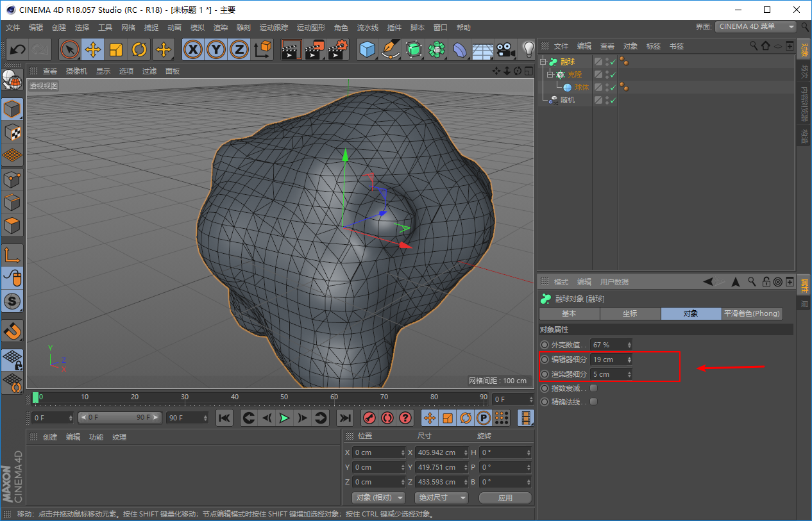Click the Make Editable icon
Screen dimensions: 812x521
[x=13, y=79]
